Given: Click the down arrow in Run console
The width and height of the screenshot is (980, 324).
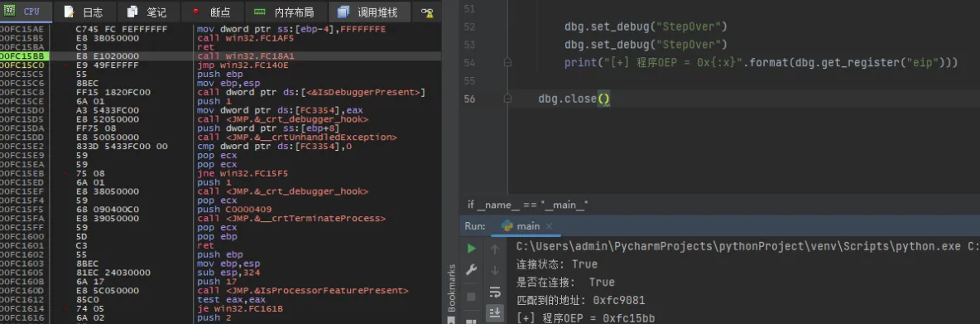Looking at the screenshot, I should 494,270.
